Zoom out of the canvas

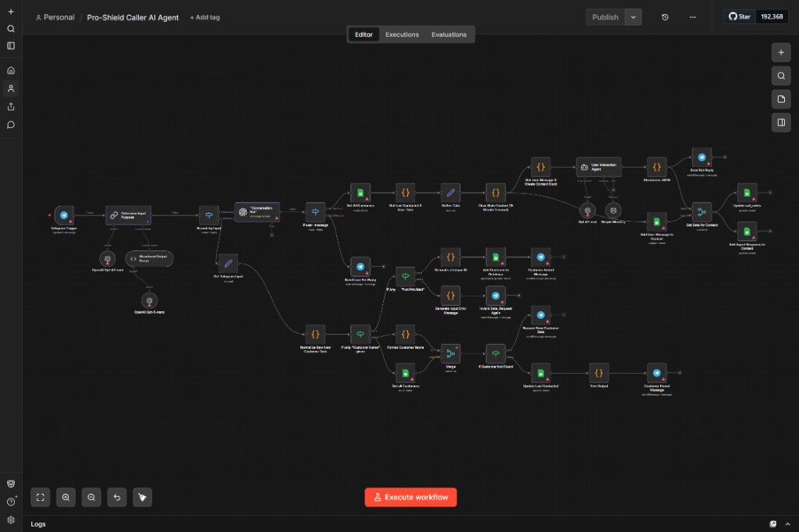91,497
